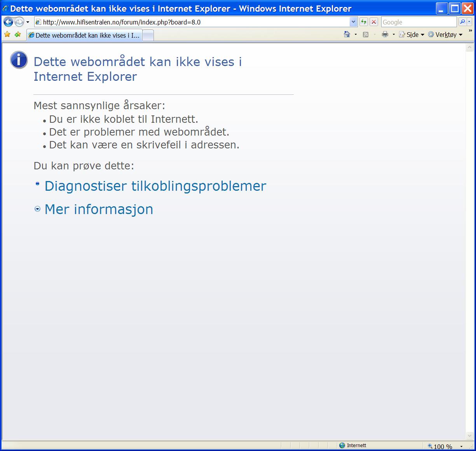Image resolution: width=476 pixels, height=451 pixels.
Task: Click 'Diagnostiser tilkoblingsproblemer' link
Action: (x=155, y=186)
